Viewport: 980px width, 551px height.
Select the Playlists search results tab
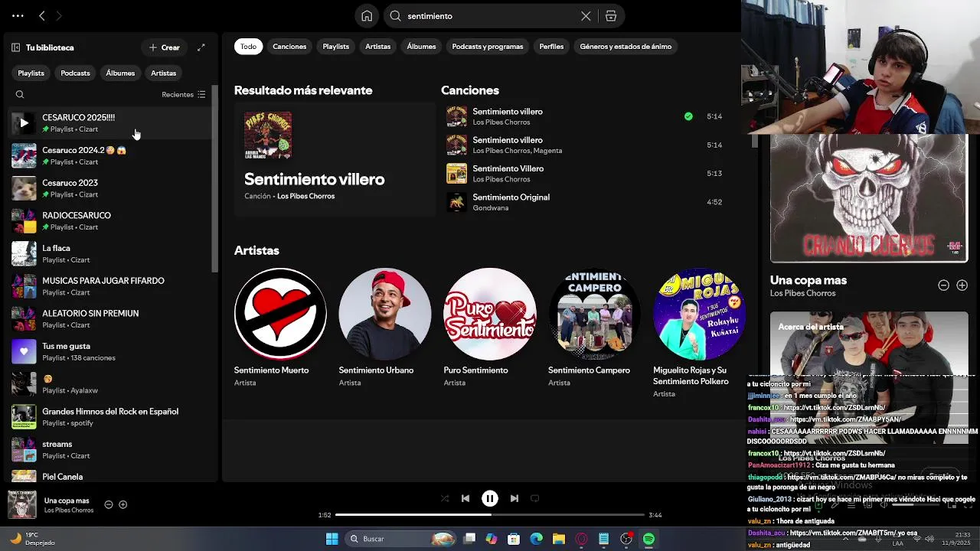[x=335, y=47]
